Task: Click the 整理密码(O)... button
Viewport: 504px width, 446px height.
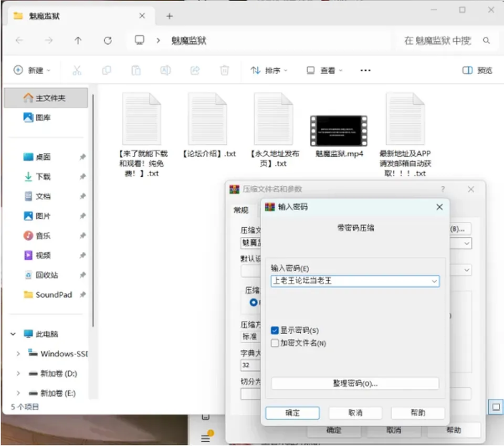Action: coord(355,384)
